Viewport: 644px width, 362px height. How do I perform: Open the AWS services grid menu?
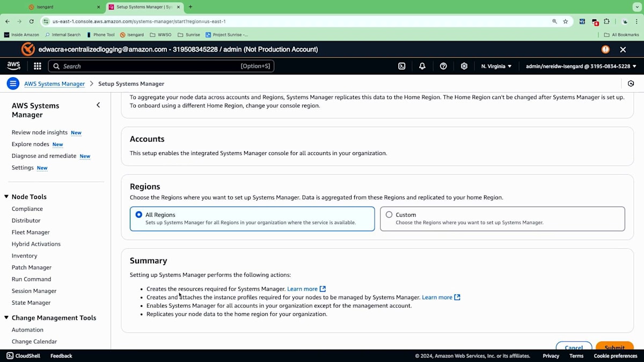point(38,66)
